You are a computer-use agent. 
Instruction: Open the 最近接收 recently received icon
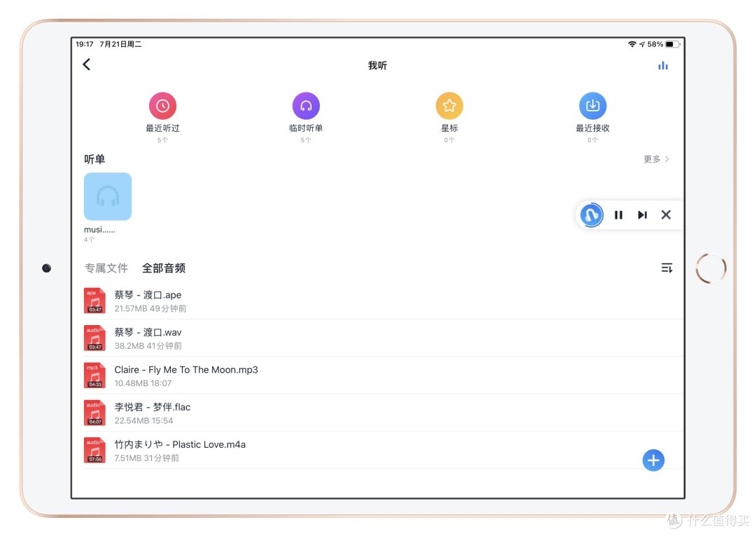pos(593,106)
